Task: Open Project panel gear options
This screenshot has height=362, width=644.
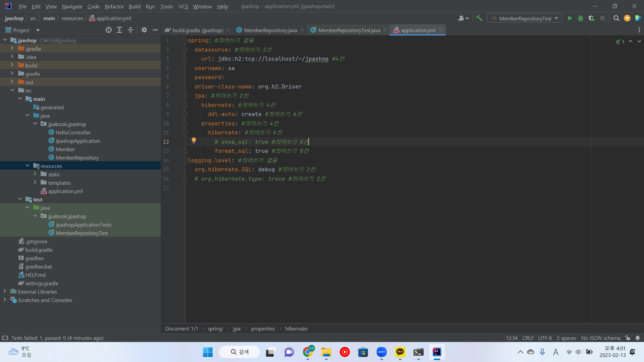Action: [144, 30]
